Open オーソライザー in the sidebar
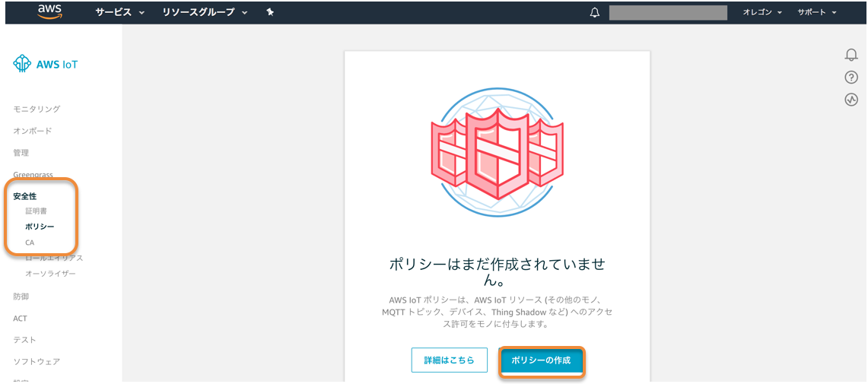868x384 pixels. point(50,274)
